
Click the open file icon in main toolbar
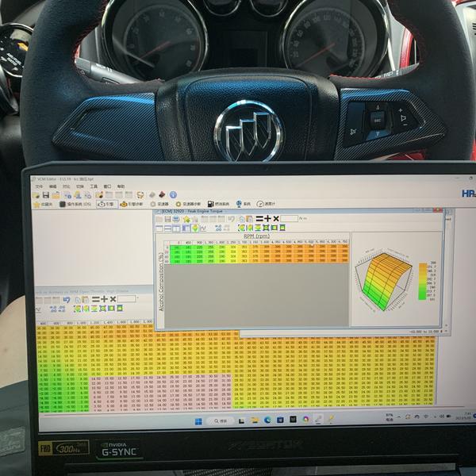click(36, 195)
